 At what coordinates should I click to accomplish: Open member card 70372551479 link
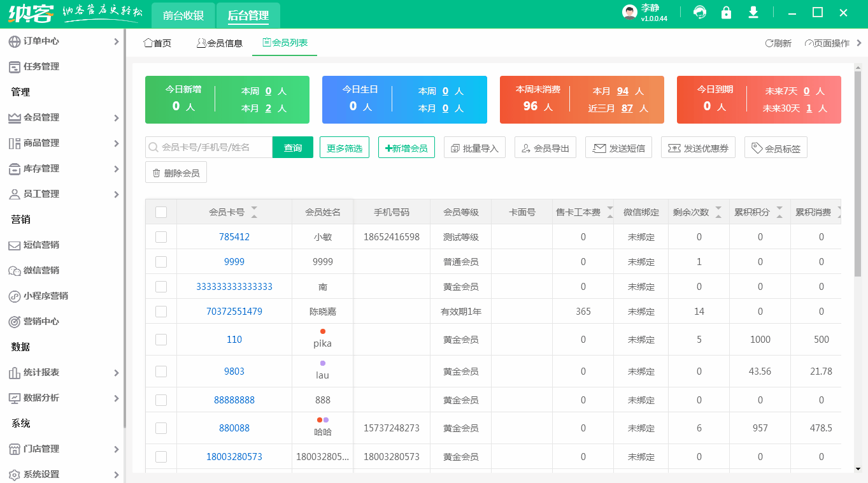coord(234,311)
